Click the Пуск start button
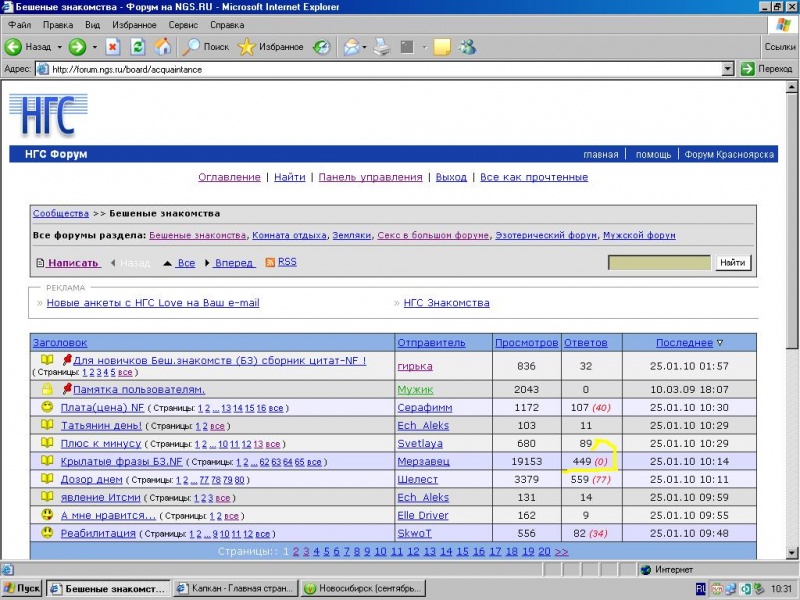The height and width of the screenshot is (600, 800). point(22,588)
